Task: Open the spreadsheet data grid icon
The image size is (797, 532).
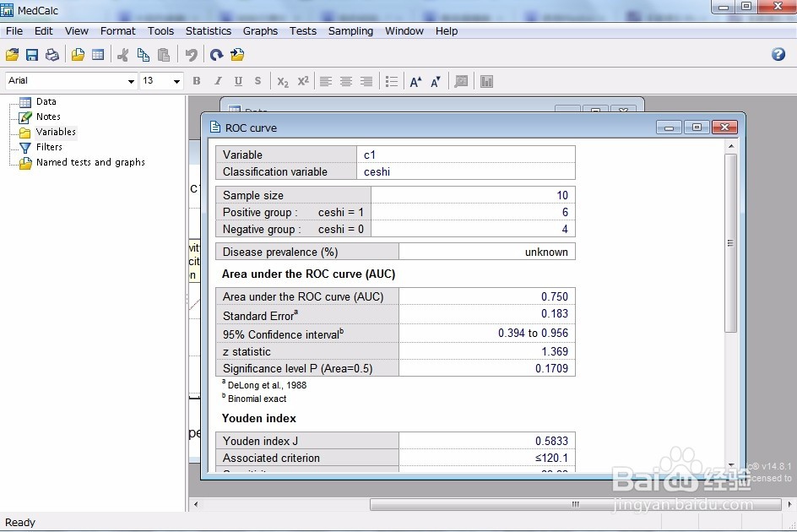Action: coord(98,54)
